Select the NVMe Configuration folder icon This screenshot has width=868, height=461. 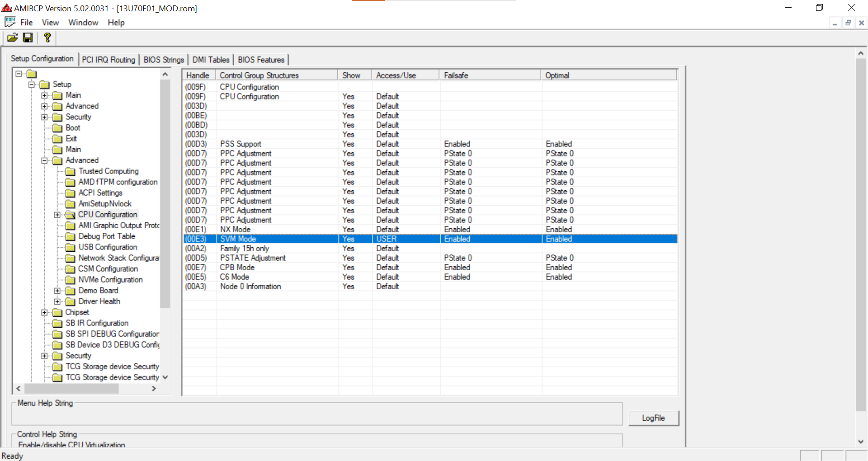70,280
